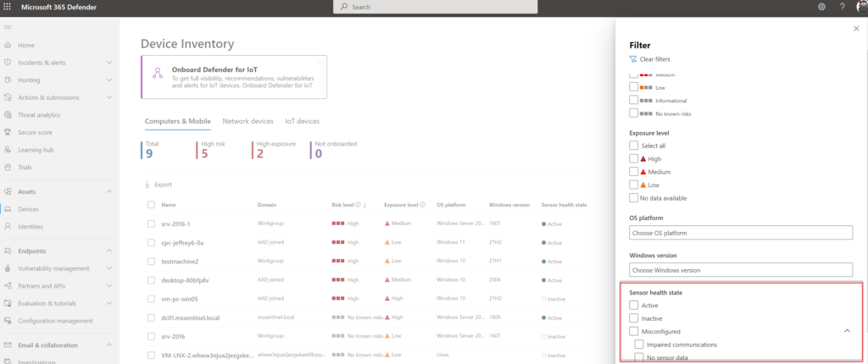Switch to the IoT devices tab
The height and width of the screenshot is (364, 868).
tap(303, 121)
